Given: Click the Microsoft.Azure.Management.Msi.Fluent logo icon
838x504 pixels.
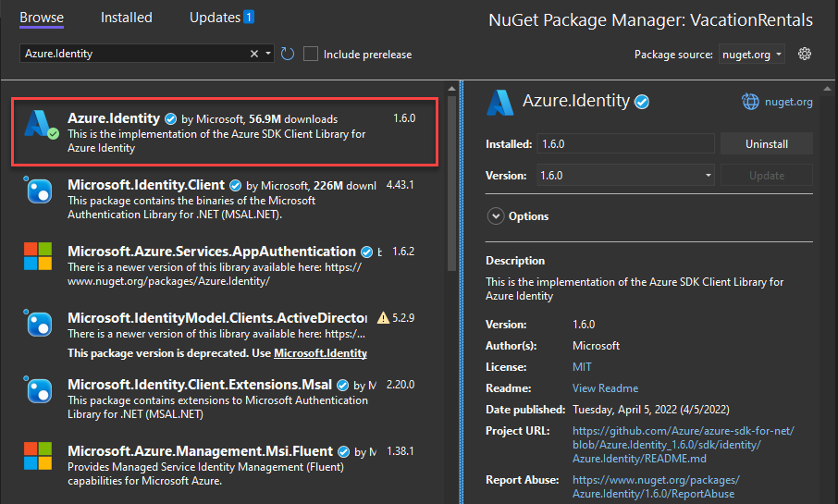Looking at the screenshot, I should 40,457.
